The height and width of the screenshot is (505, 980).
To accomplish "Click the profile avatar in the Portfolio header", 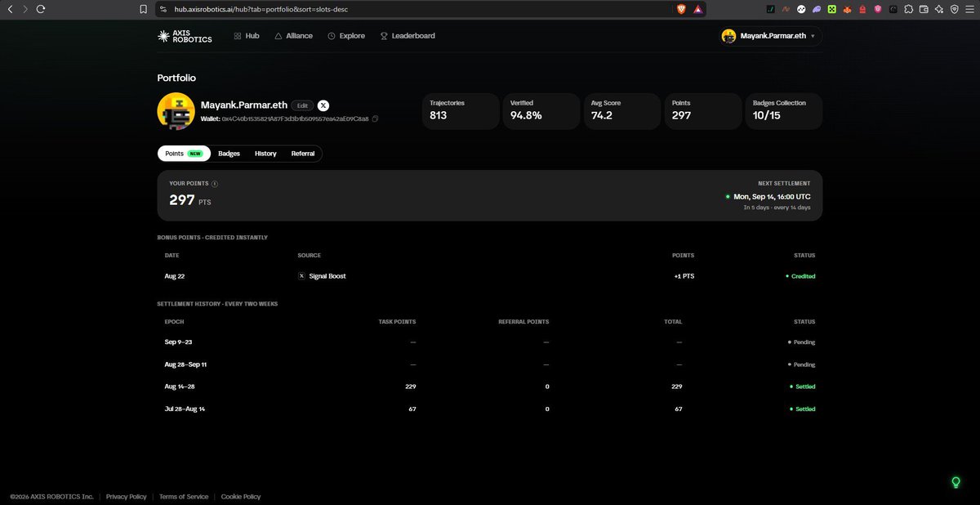I will click(176, 111).
